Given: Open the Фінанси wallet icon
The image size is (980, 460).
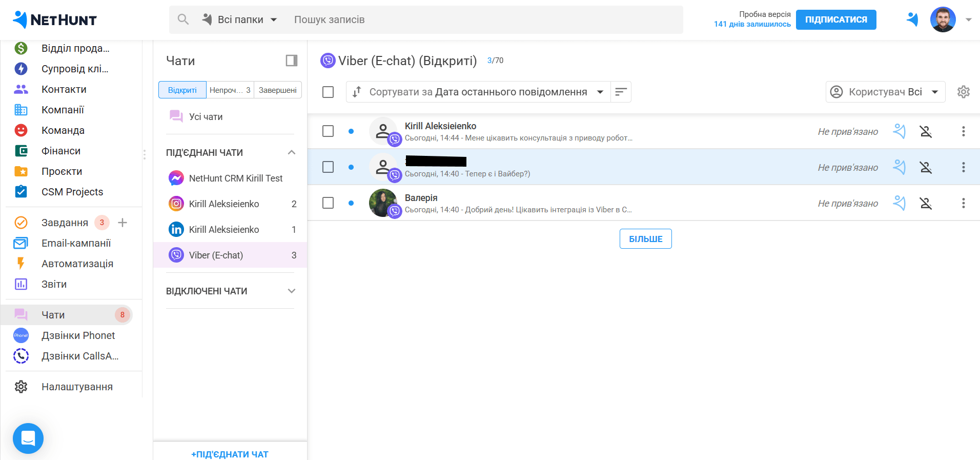Looking at the screenshot, I should coord(21,151).
